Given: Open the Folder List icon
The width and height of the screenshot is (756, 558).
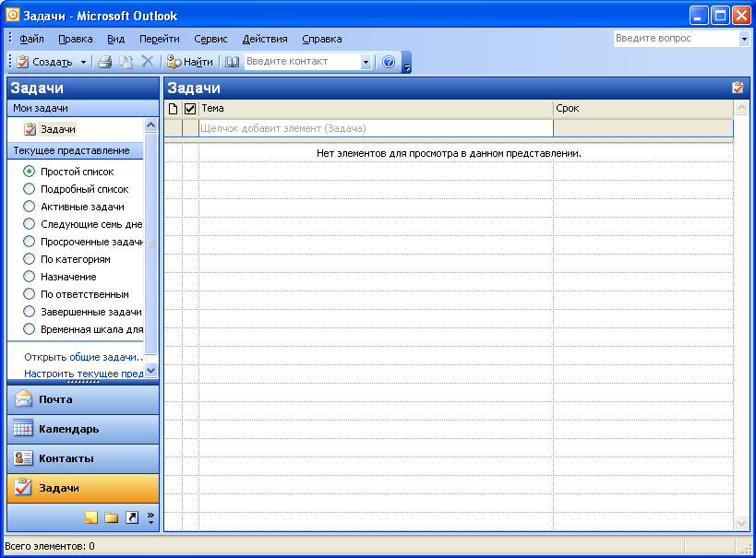Looking at the screenshot, I should click(x=112, y=517).
